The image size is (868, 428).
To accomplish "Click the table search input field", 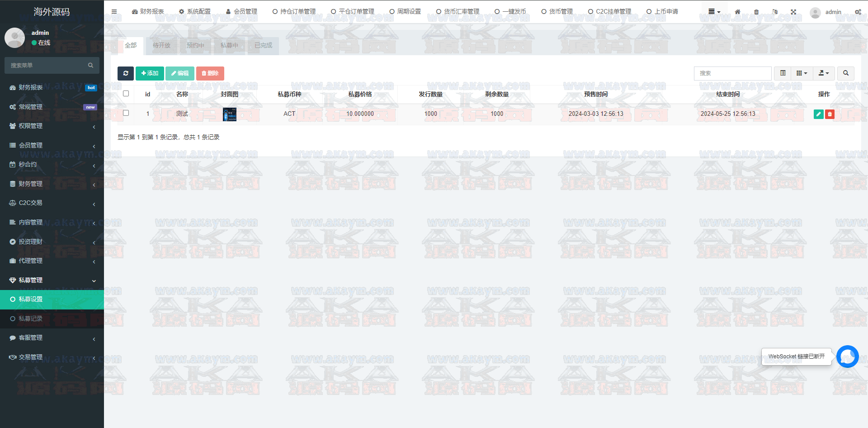I will 732,73.
